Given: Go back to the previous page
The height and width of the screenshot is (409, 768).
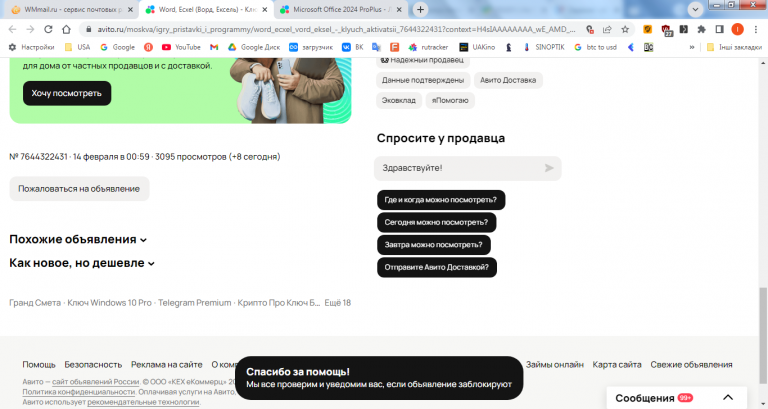Looking at the screenshot, I should [x=13, y=29].
